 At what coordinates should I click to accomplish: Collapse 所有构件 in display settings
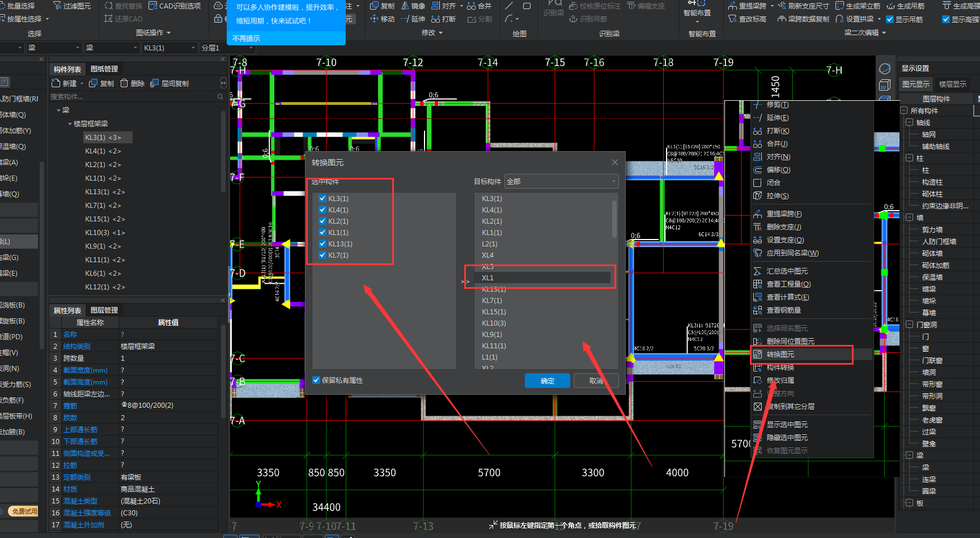pyautogui.click(x=904, y=110)
